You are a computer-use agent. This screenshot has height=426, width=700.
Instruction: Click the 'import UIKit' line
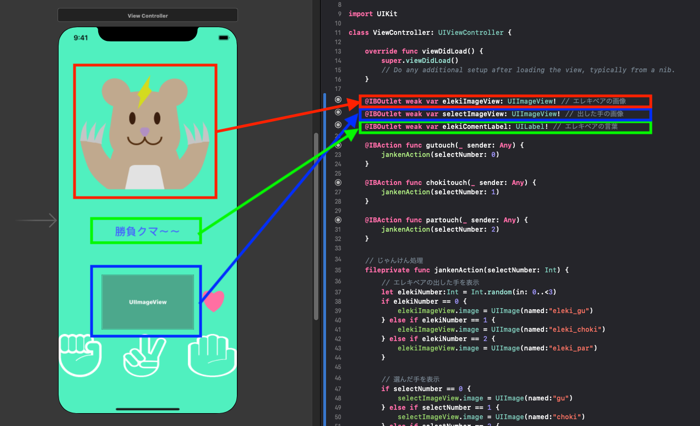[373, 14]
